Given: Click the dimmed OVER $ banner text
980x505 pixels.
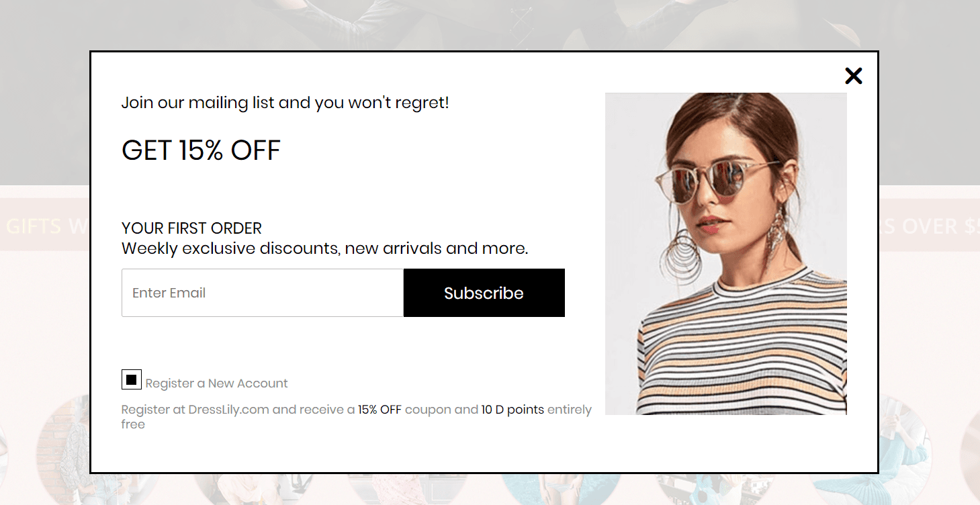Looking at the screenshot, I should click(930, 226).
